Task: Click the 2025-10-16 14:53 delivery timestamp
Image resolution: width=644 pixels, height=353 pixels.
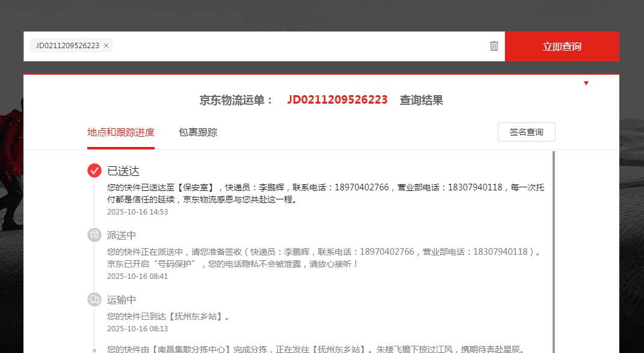Action: tap(137, 212)
